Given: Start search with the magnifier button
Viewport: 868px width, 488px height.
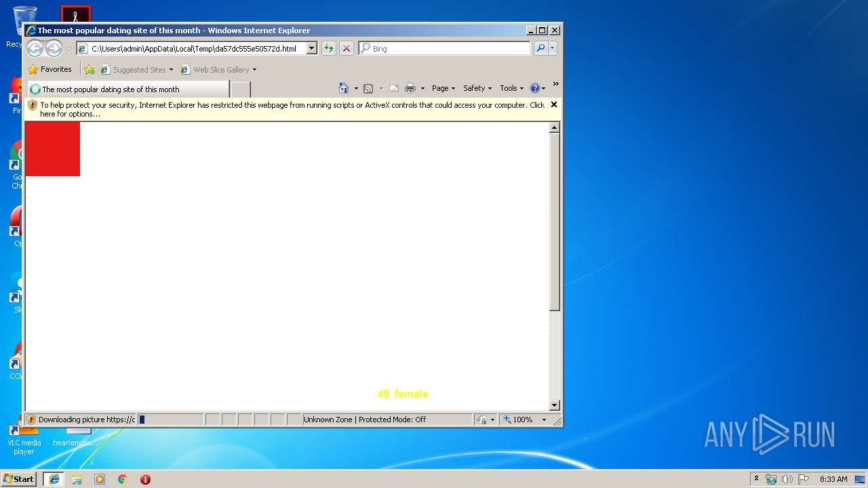Looking at the screenshot, I should [540, 48].
